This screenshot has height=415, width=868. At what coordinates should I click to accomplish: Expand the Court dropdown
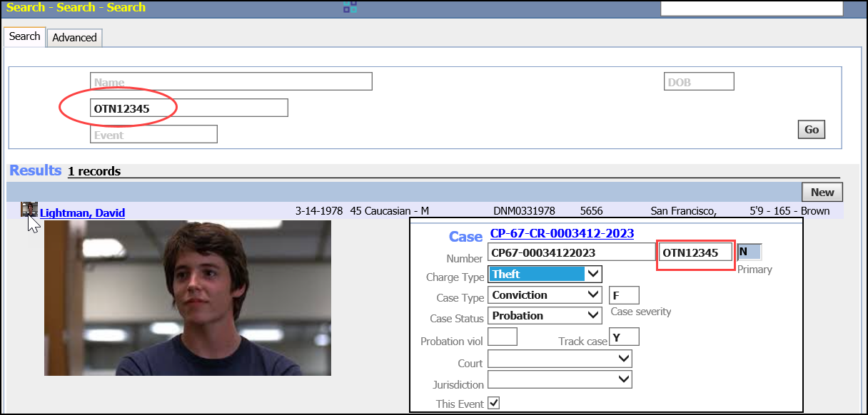click(560, 358)
